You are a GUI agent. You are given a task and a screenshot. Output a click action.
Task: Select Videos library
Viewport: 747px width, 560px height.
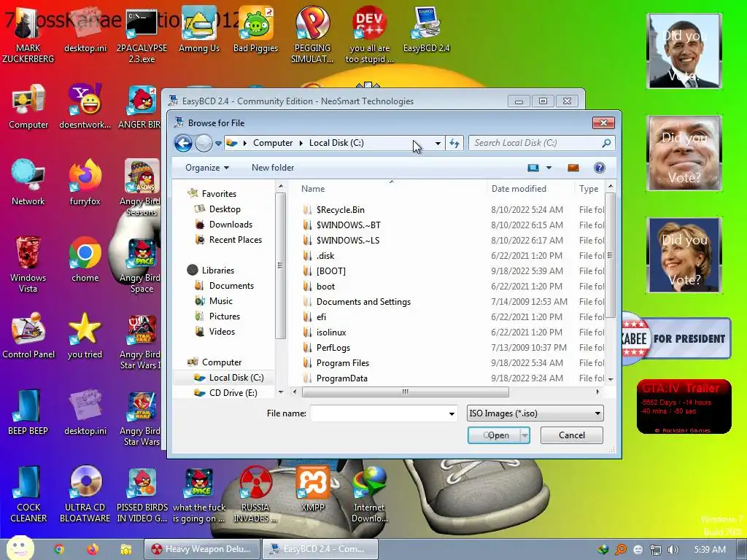222,332
